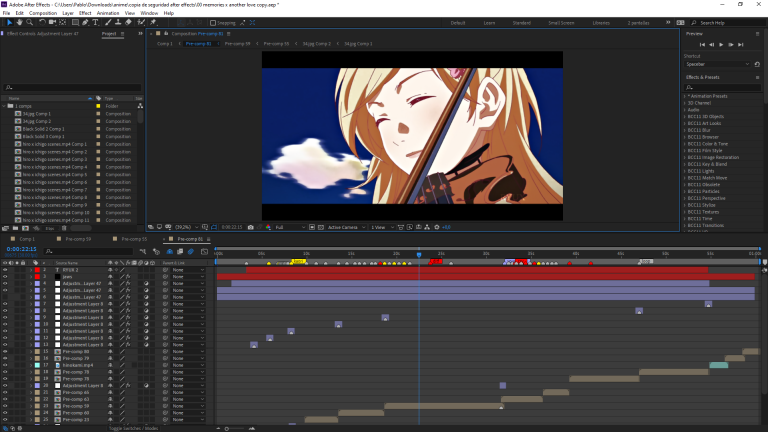Open the Window menu
The height and width of the screenshot is (432, 768).
[x=149, y=13]
